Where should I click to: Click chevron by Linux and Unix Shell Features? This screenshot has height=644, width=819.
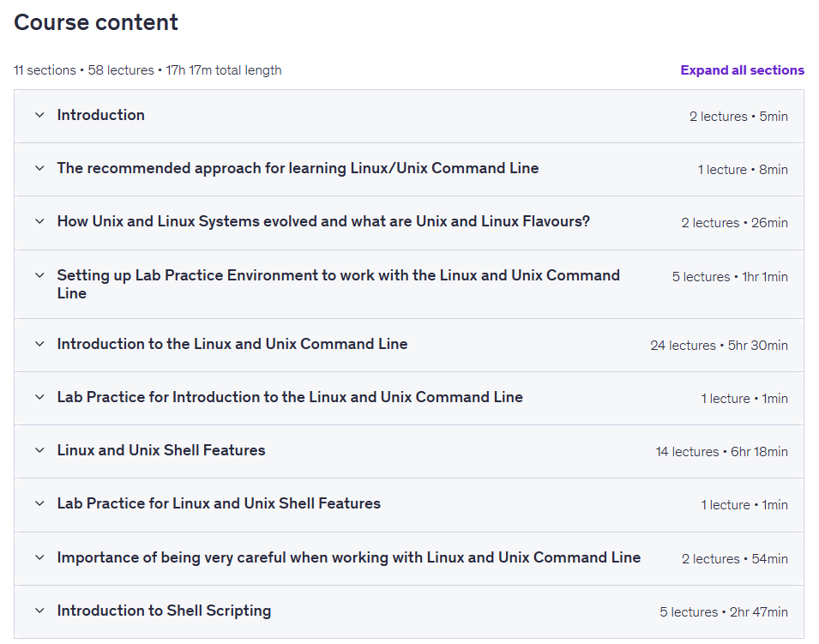(39, 450)
